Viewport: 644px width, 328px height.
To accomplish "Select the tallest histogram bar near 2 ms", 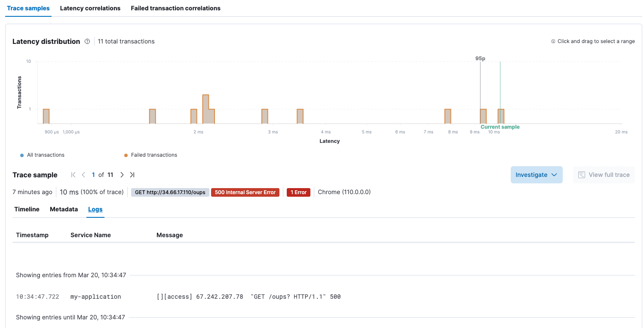I will coord(205,108).
